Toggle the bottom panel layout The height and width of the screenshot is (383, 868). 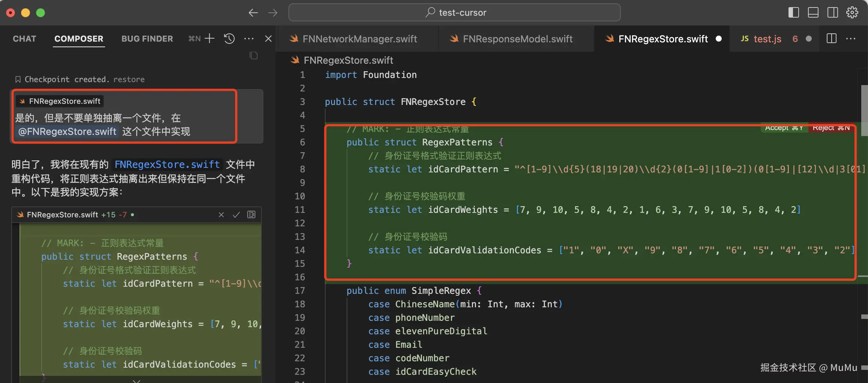pyautogui.click(x=813, y=12)
